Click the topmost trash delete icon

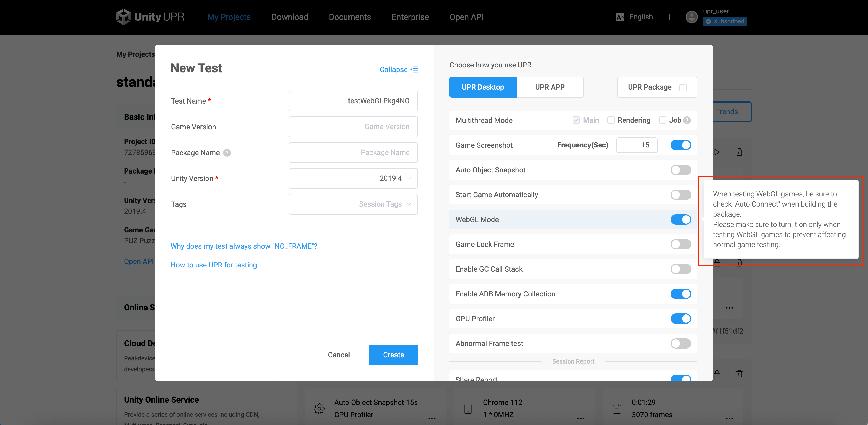pyautogui.click(x=739, y=152)
